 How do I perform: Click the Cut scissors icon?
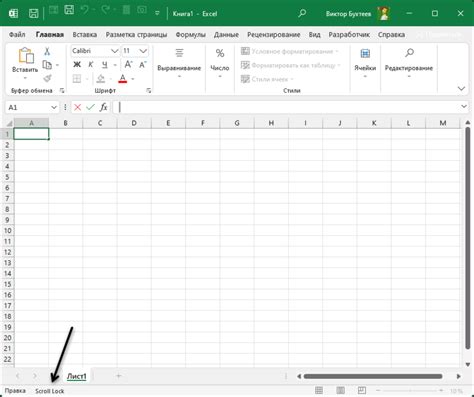point(47,51)
